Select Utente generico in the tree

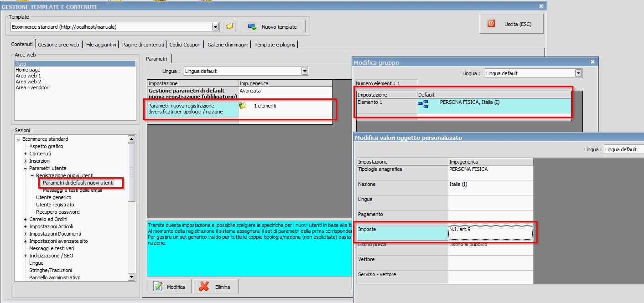click(54, 197)
